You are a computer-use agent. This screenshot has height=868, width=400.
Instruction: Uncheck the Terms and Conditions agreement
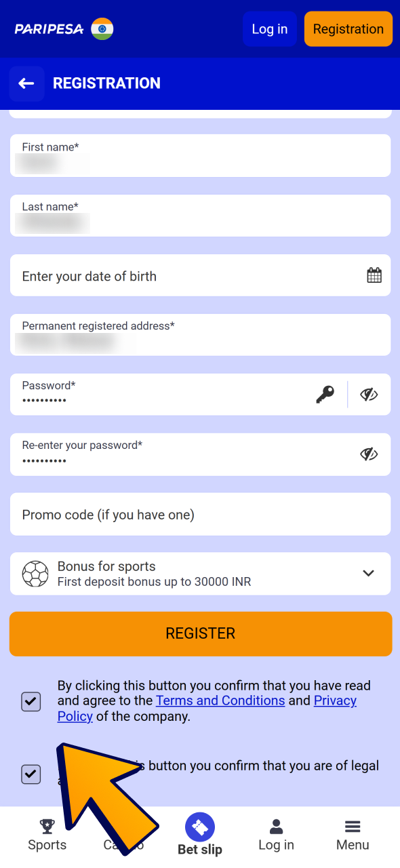point(31,701)
